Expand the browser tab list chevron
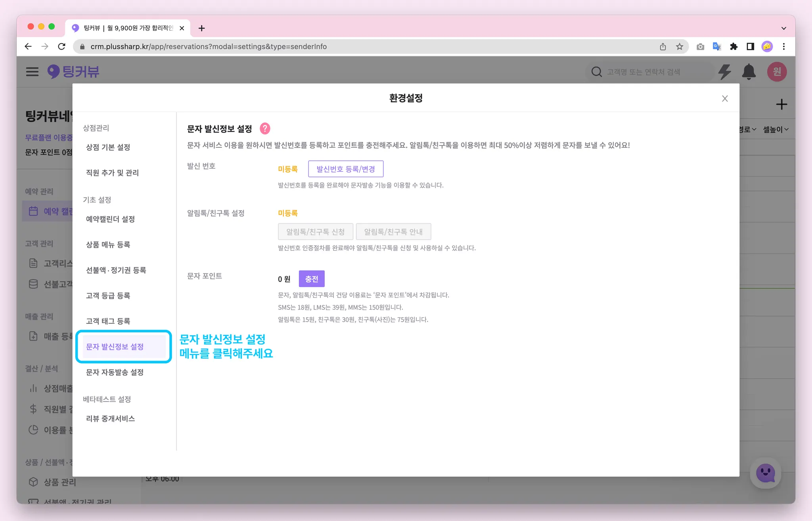The width and height of the screenshot is (812, 521). pos(783,28)
